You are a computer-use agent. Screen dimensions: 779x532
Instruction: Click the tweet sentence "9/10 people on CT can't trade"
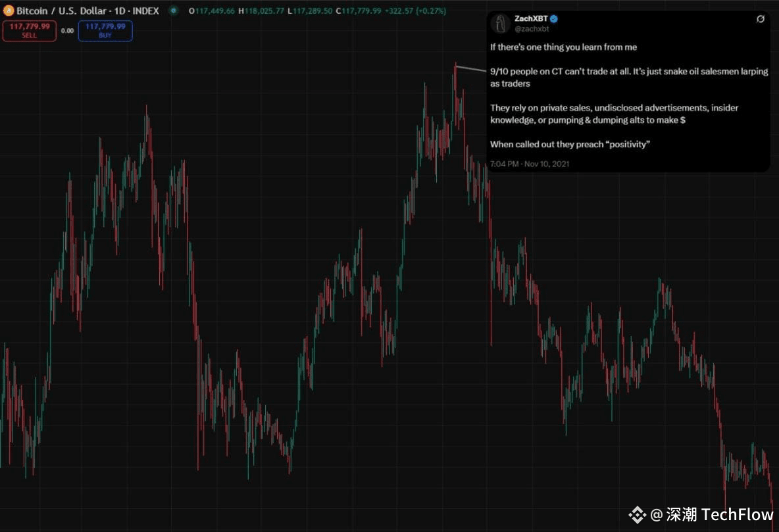pos(629,78)
